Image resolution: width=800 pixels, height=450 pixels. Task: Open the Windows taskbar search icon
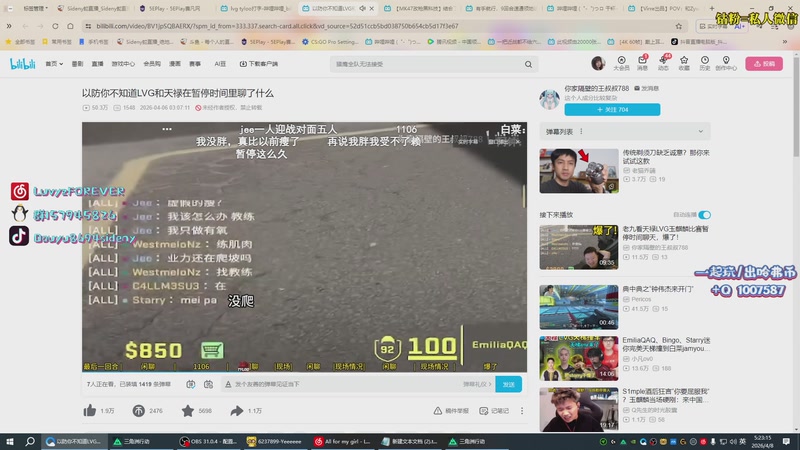(30, 441)
